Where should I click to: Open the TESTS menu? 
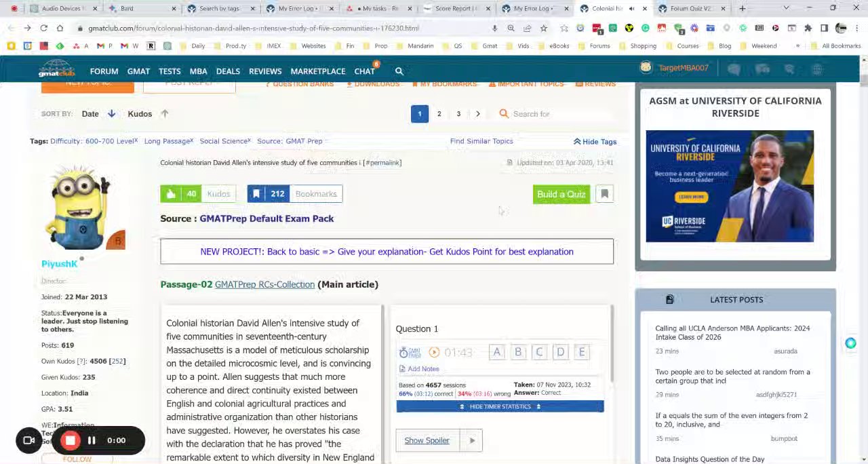click(170, 71)
